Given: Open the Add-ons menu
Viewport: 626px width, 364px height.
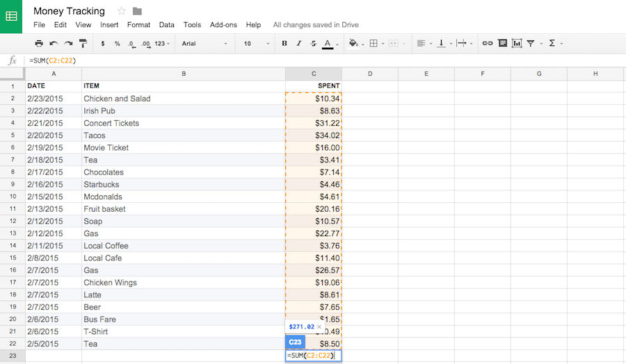Looking at the screenshot, I should (x=223, y=25).
